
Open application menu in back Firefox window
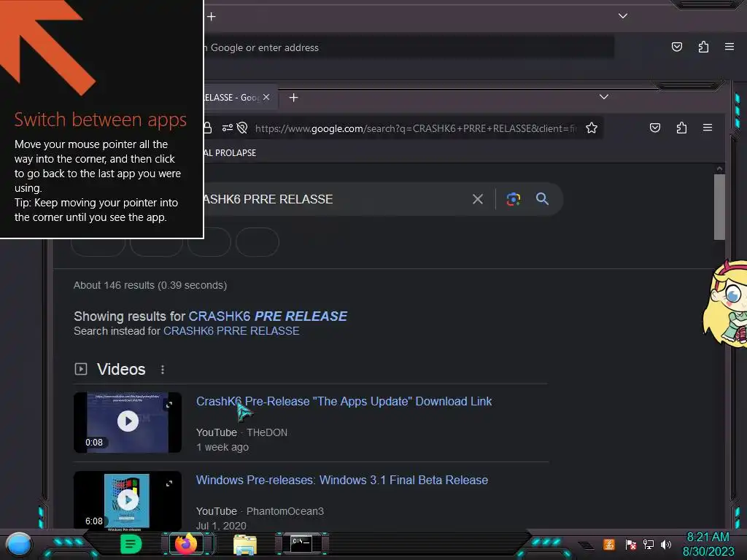click(x=729, y=47)
